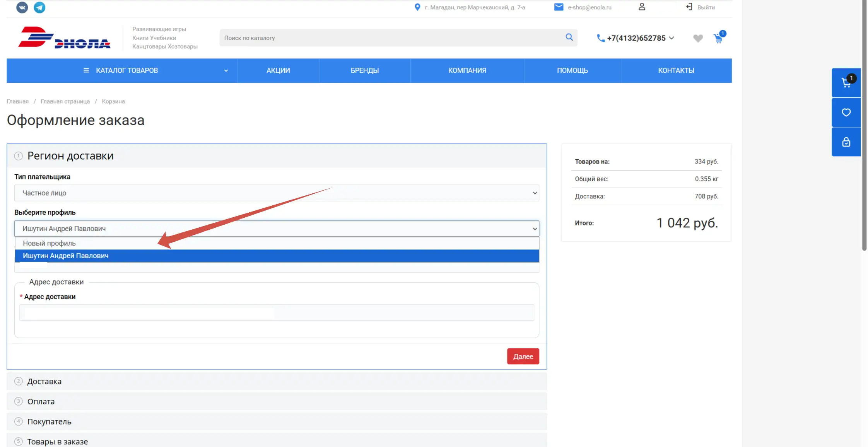Open the Тип плательщика dropdown
The image size is (868, 447).
pos(277,193)
